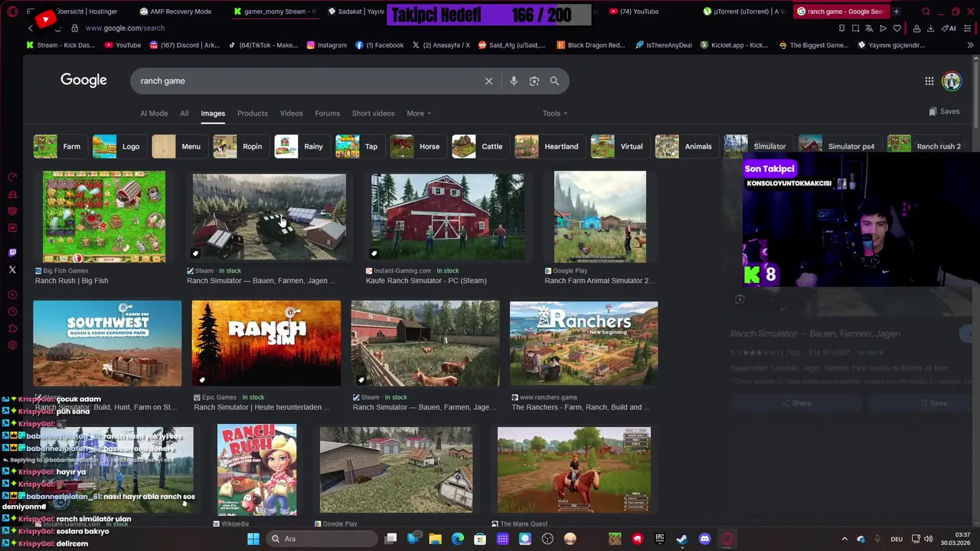Open Ranch Sim Epic Games image
Image resolution: width=980 pixels, height=551 pixels.
(x=266, y=344)
